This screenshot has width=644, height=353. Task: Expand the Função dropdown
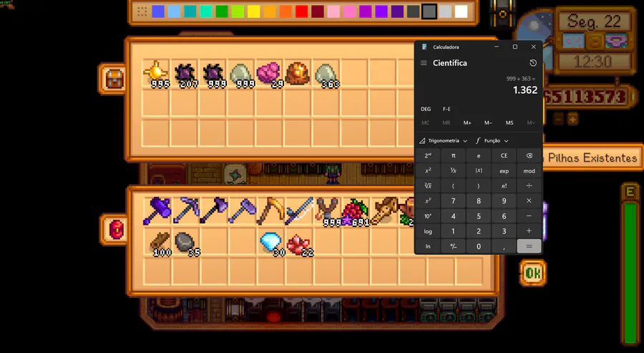(492, 140)
